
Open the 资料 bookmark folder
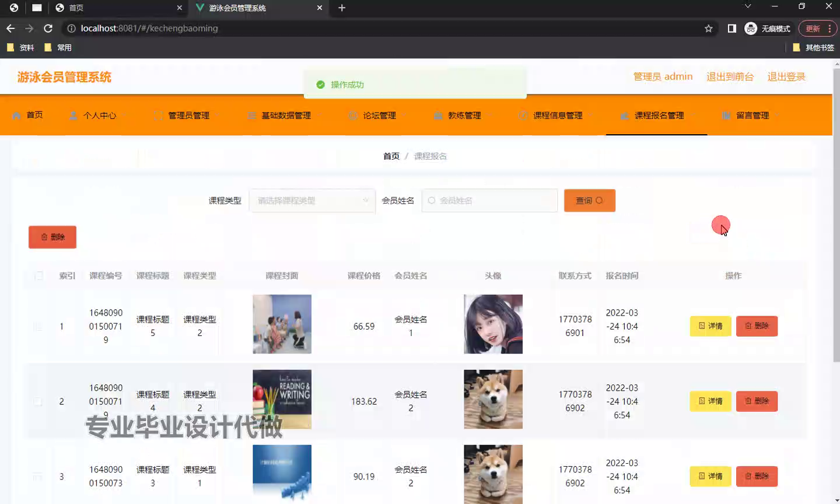20,48
